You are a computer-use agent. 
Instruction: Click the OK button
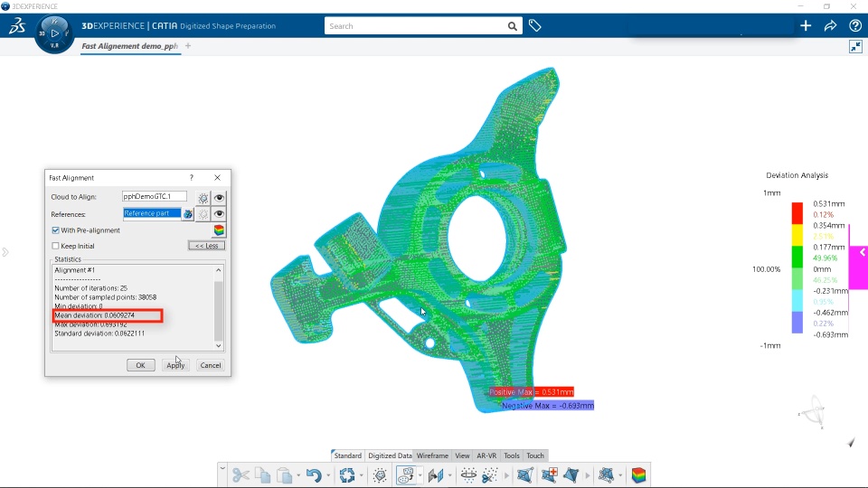[x=141, y=365]
